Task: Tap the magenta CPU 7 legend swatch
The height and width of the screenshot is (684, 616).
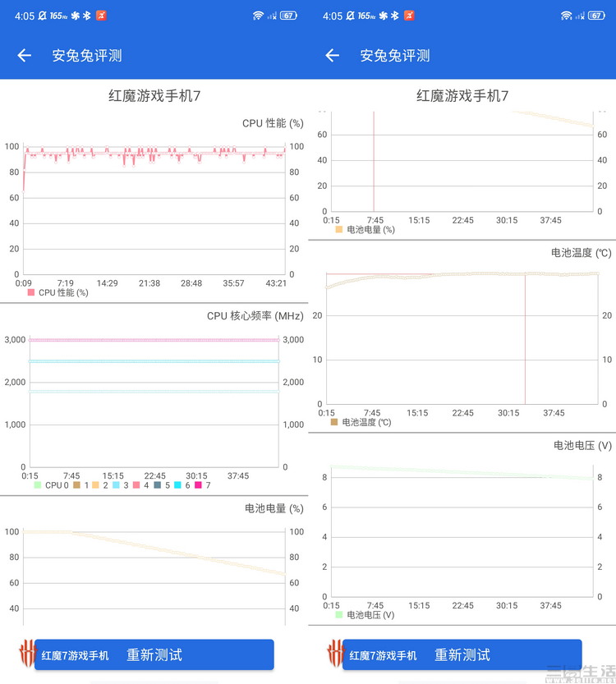Action: pyautogui.click(x=198, y=485)
